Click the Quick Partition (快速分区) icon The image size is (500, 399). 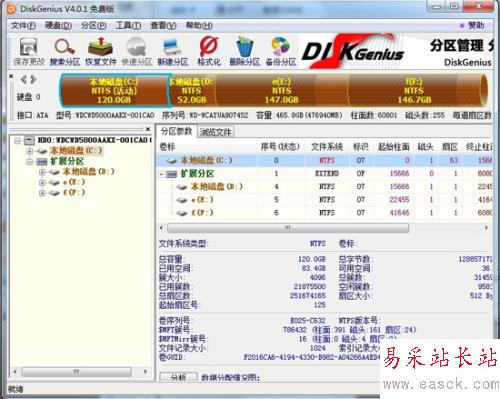click(136, 47)
